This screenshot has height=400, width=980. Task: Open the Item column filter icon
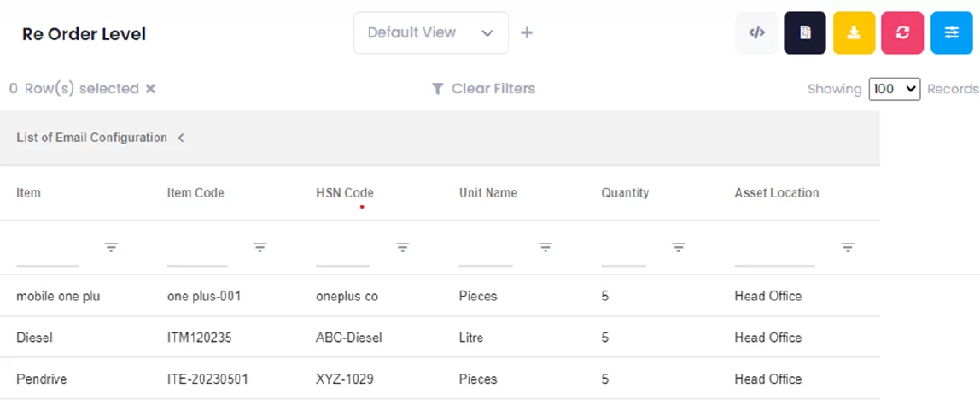111,248
